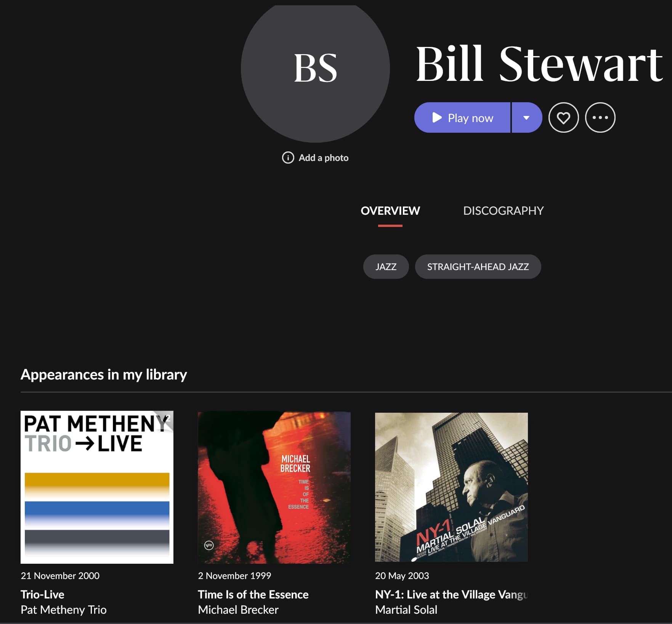This screenshot has width=672, height=624.
Task: Click the NY-1: Live at the Village title
Action: pyautogui.click(x=451, y=594)
